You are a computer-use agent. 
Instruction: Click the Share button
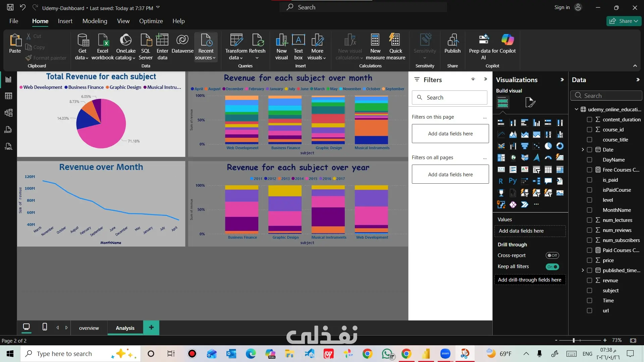pyautogui.click(x=624, y=21)
